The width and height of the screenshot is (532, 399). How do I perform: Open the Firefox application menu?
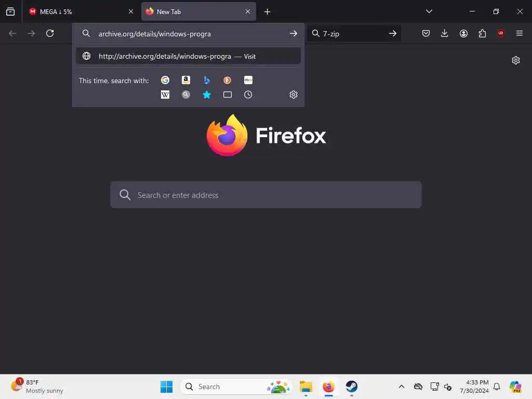[520, 33]
